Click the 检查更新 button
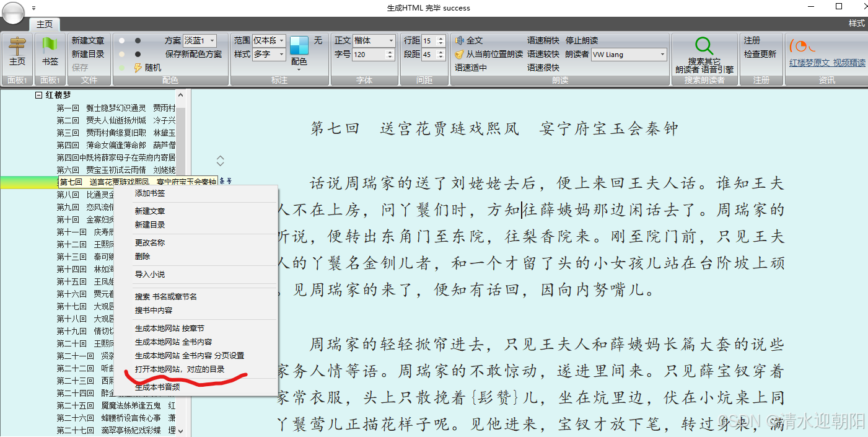 760,54
